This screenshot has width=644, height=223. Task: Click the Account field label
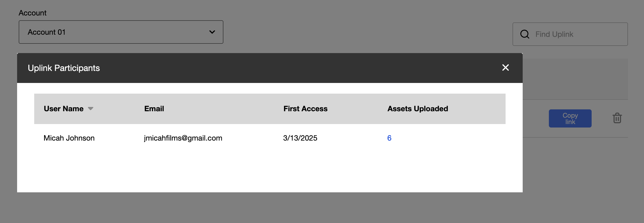coord(33,13)
